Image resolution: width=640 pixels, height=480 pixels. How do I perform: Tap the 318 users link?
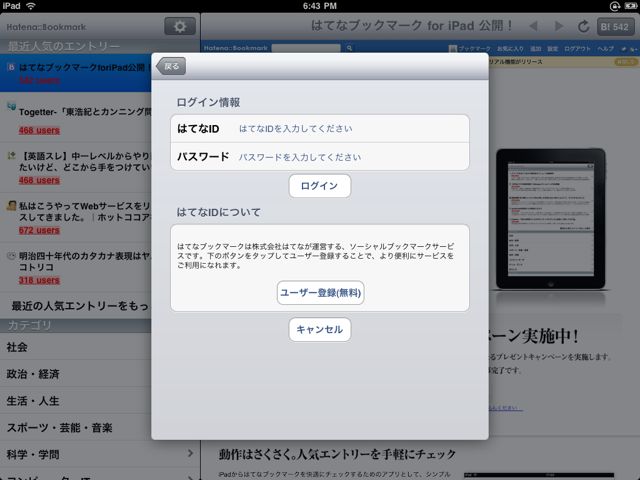(x=39, y=280)
